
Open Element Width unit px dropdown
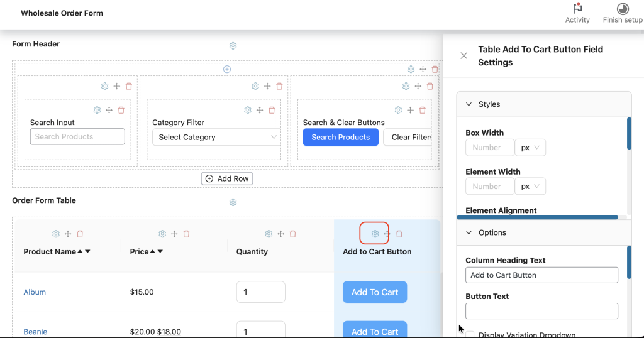coord(530,186)
